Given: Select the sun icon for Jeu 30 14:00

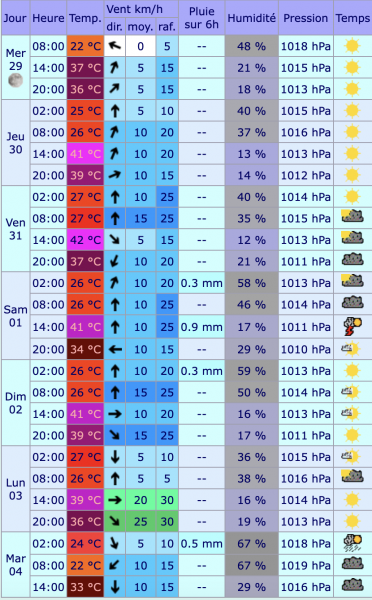Looking at the screenshot, I should (352, 154).
